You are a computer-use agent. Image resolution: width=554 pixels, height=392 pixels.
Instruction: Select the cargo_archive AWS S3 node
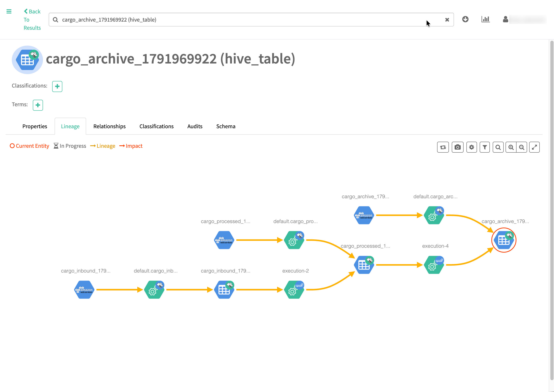[364, 215]
